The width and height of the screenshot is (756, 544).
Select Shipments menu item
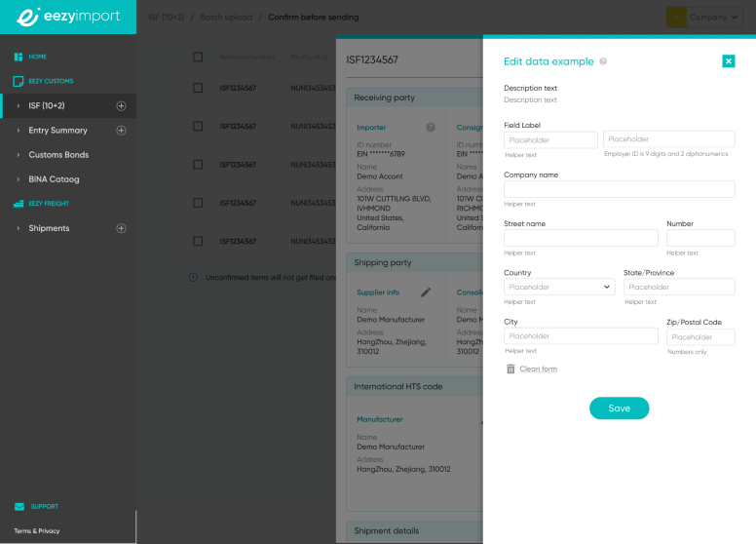49,228
